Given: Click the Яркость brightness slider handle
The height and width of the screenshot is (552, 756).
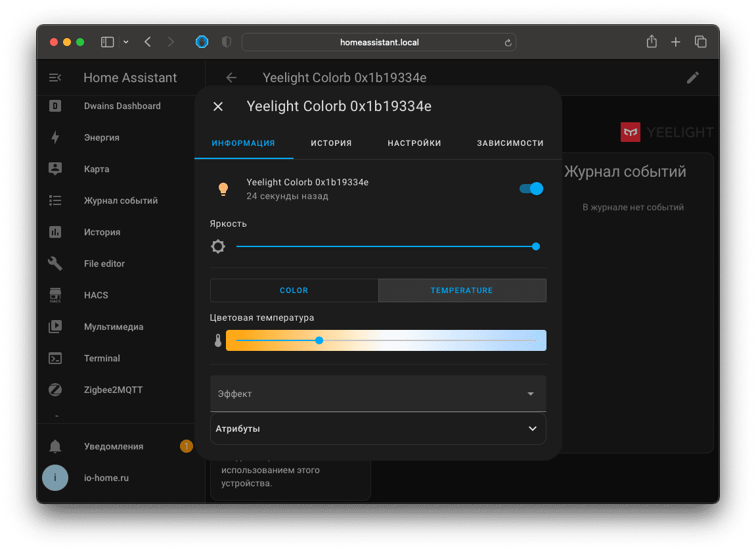Looking at the screenshot, I should (536, 246).
